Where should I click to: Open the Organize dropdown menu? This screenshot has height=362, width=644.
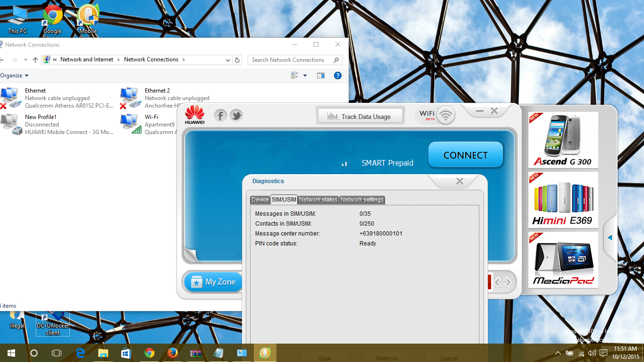(x=14, y=76)
